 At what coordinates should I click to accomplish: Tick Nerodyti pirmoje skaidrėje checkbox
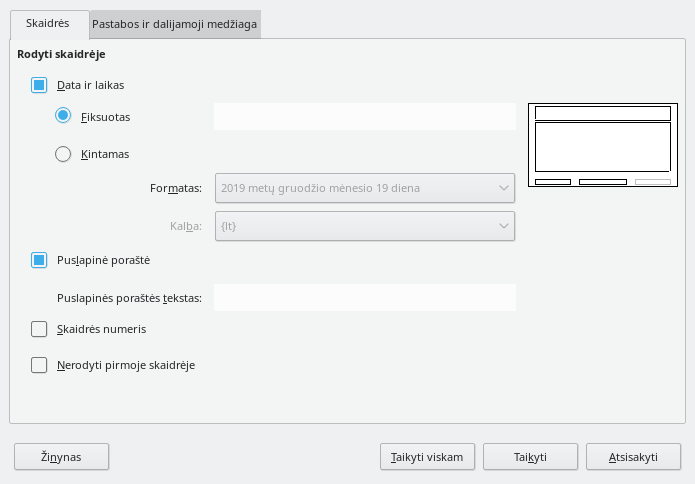click(40, 365)
